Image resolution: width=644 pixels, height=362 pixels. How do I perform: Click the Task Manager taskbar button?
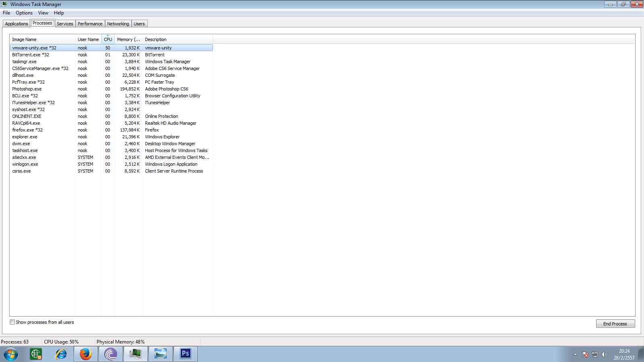[136, 354]
